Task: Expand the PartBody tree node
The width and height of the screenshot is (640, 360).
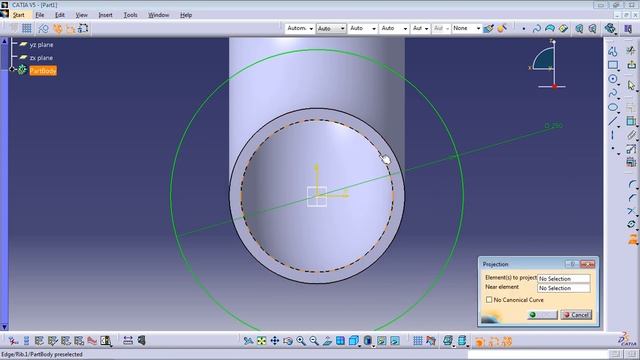Action: point(12,70)
